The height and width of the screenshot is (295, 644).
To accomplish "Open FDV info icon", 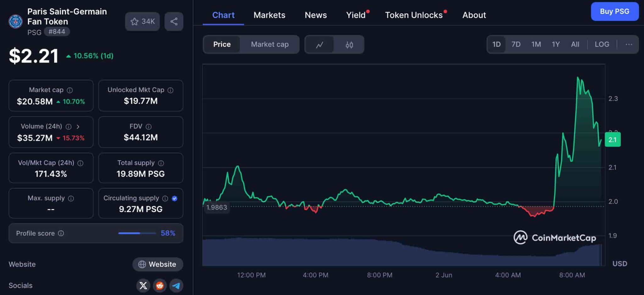I will [x=149, y=127].
